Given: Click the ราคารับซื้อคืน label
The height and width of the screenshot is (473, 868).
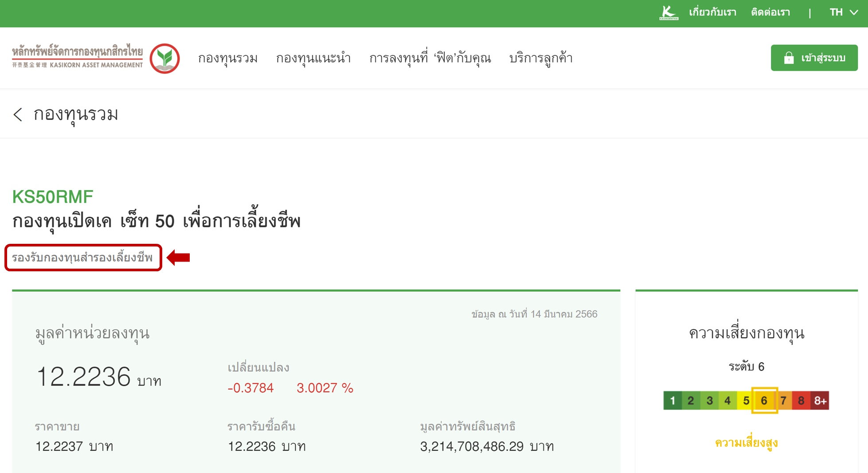Looking at the screenshot, I should pyautogui.click(x=261, y=426).
